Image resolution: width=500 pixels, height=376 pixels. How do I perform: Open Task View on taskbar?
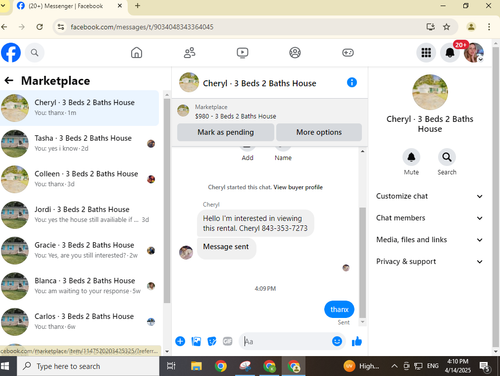[x=171, y=366]
